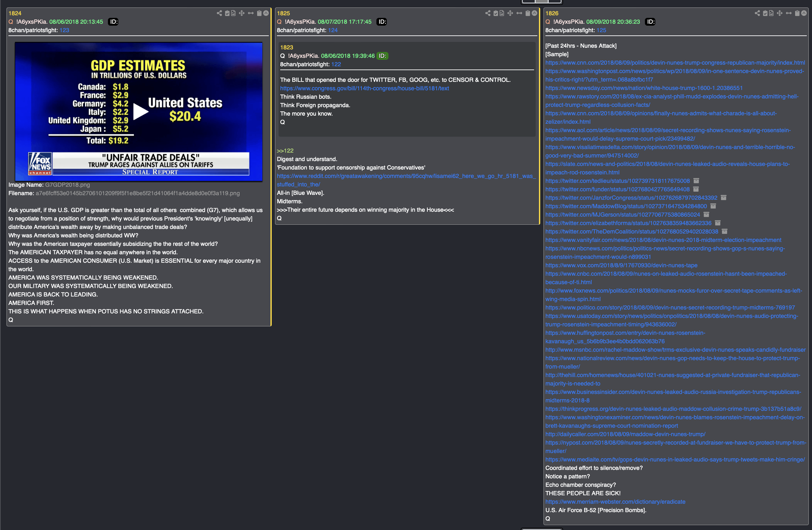Open the circular archive icon on post 1825

534,13
